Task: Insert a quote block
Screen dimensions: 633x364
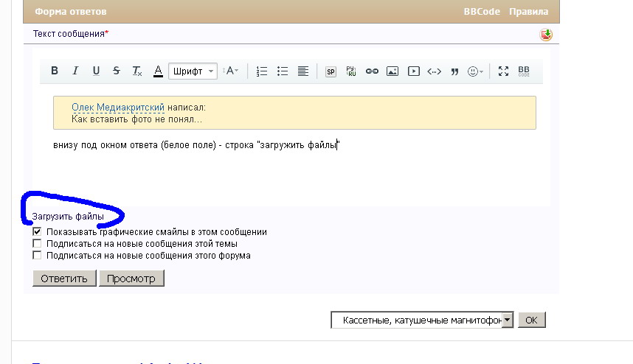Action: (x=454, y=71)
